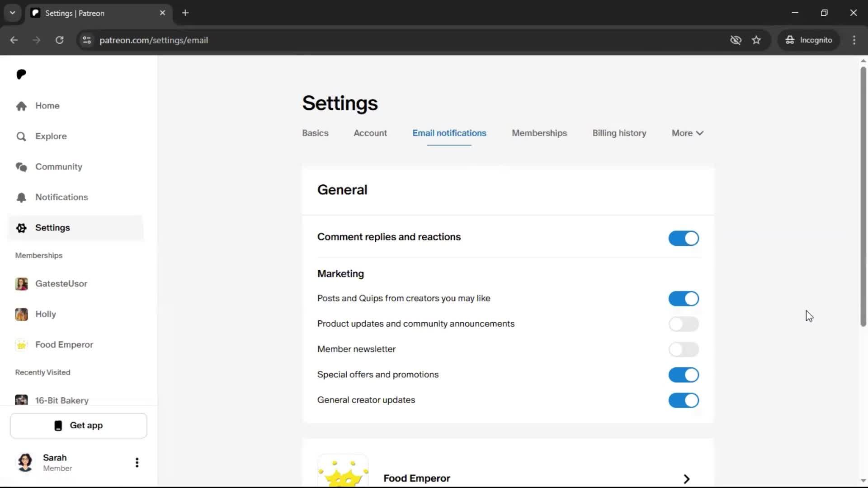The height and width of the screenshot is (488, 868).
Task: Click the Get app button
Action: (x=79, y=426)
